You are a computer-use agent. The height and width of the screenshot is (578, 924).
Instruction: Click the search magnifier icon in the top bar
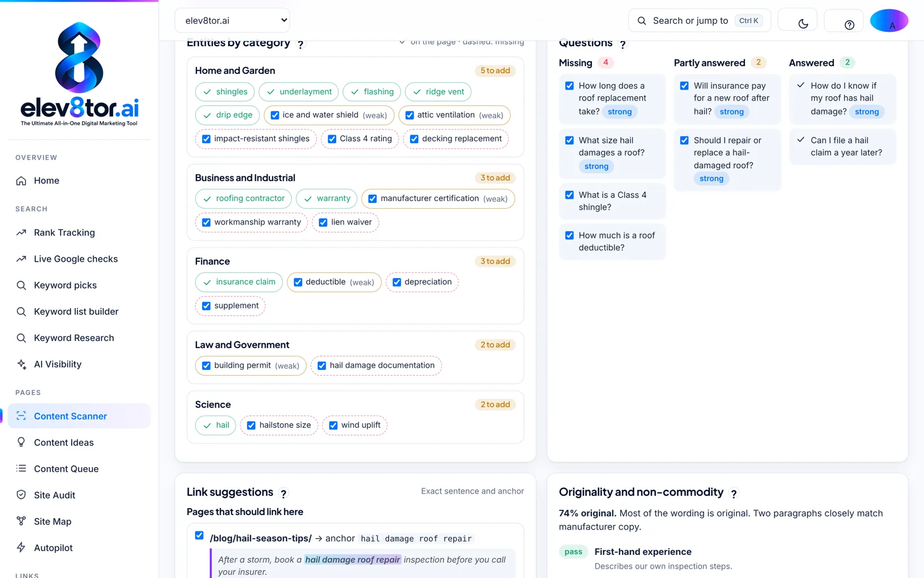click(x=642, y=21)
